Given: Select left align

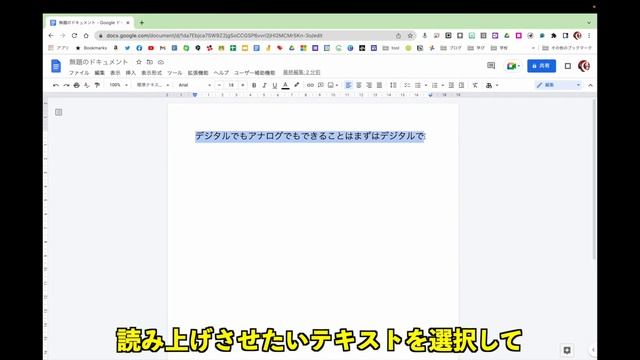Looking at the screenshot, I should pyautogui.click(x=348, y=85).
